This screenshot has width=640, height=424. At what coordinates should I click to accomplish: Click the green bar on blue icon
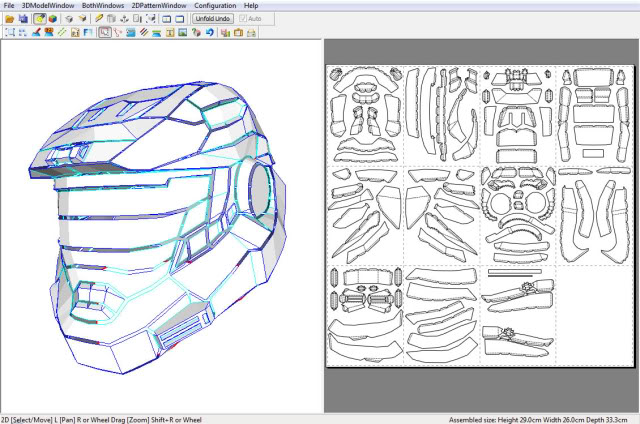tap(157, 32)
